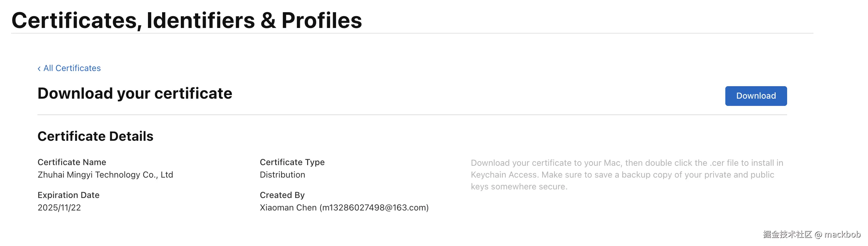Click the Download your certificate heading
The image size is (868, 246).
135,94
